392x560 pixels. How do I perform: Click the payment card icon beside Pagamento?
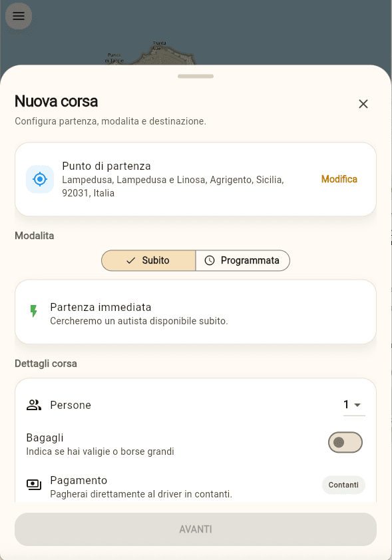[x=33, y=485]
